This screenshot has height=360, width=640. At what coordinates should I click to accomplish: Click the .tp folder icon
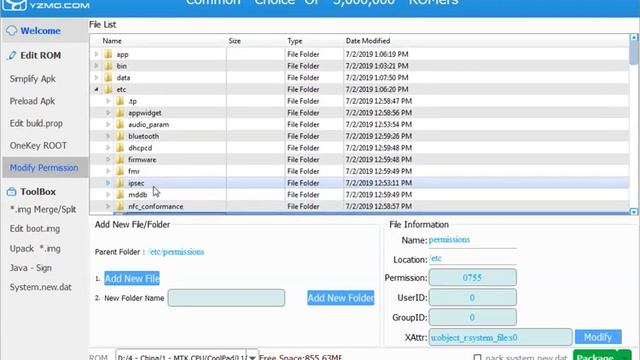120,101
